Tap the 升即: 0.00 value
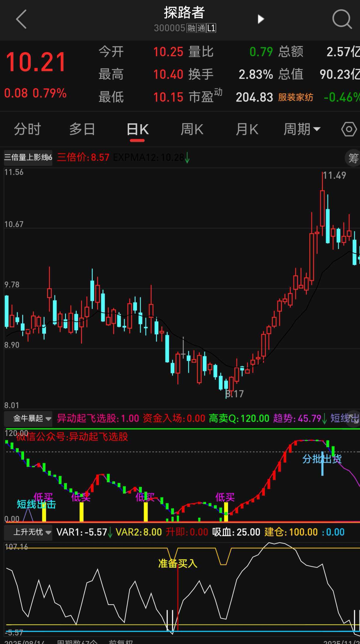Screen dimensions: 360x644 click(187, 532)
